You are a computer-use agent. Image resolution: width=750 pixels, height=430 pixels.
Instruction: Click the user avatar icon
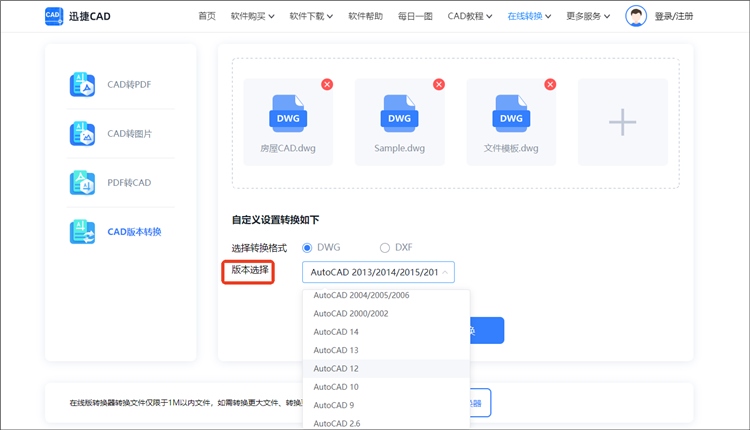point(636,16)
